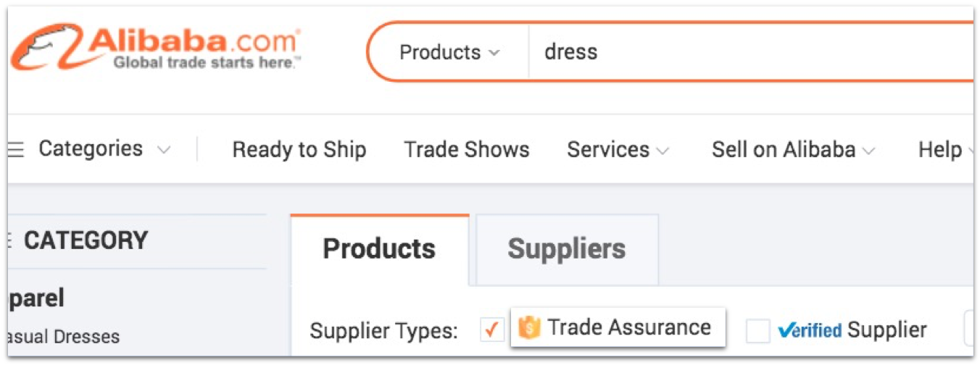Open the Sell on Alibaba dropdown
The height and width of the screenshot is (365, 980).
pos(793,150)
